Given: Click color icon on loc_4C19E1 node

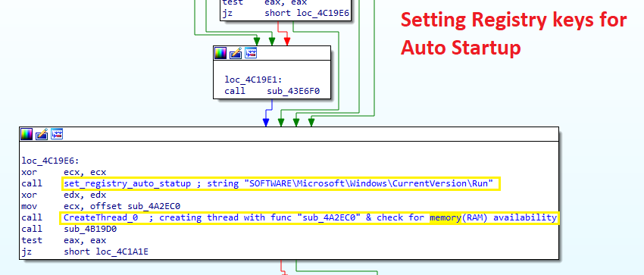Looking at the screenshot, I should point(220,53).
